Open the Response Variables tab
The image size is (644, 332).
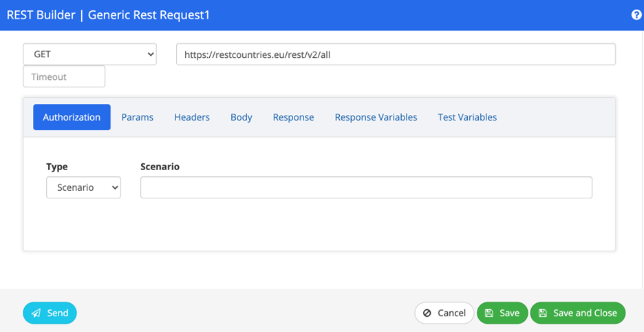click(376, 117)
